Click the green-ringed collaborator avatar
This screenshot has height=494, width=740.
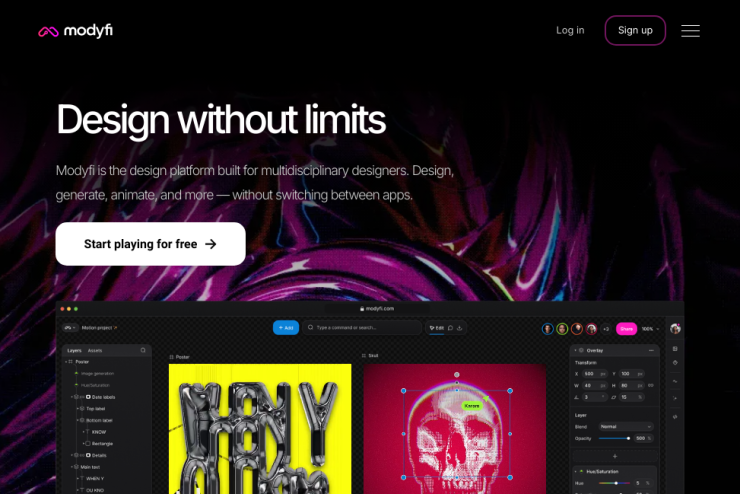pos(562,329)
